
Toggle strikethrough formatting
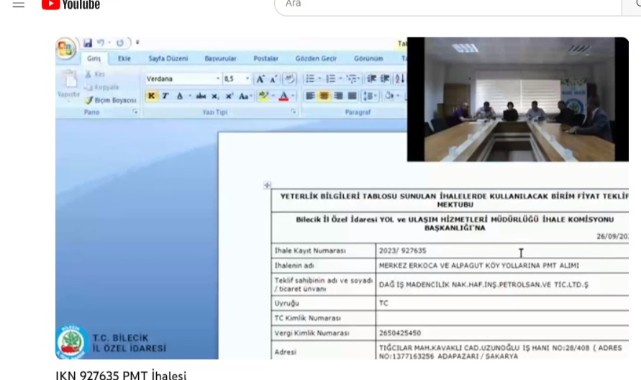(201, 96)
